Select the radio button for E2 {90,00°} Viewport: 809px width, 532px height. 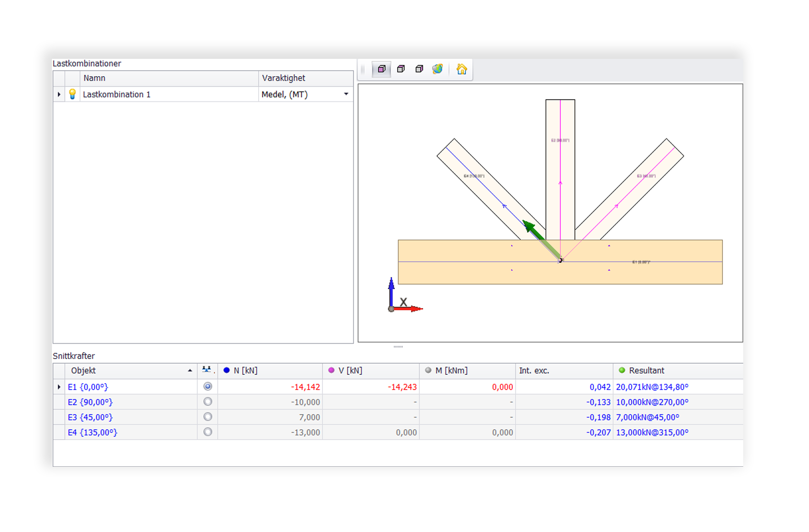tap(208, 402)
